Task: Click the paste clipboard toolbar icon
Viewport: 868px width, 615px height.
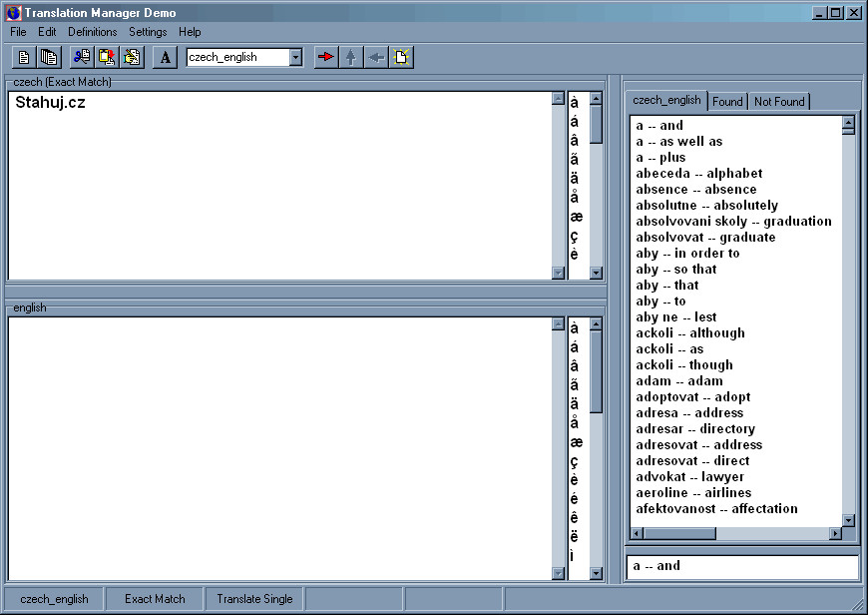Action: tap(107, 57)
